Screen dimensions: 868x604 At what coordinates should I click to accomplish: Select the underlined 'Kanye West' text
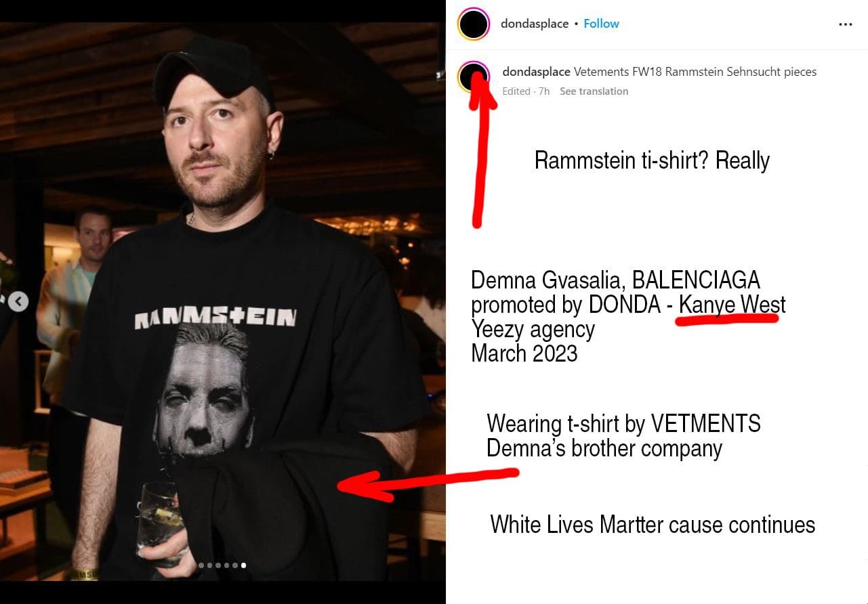click(x=732, y=305)
